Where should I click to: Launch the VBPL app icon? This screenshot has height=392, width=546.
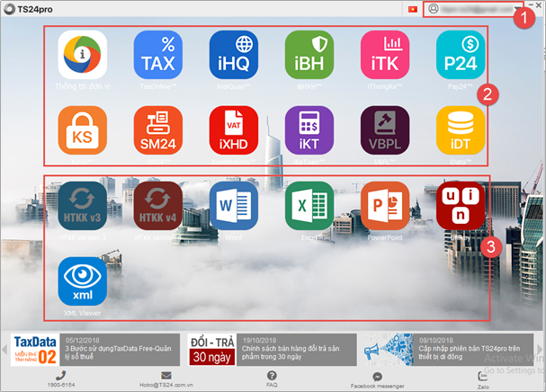385,130
